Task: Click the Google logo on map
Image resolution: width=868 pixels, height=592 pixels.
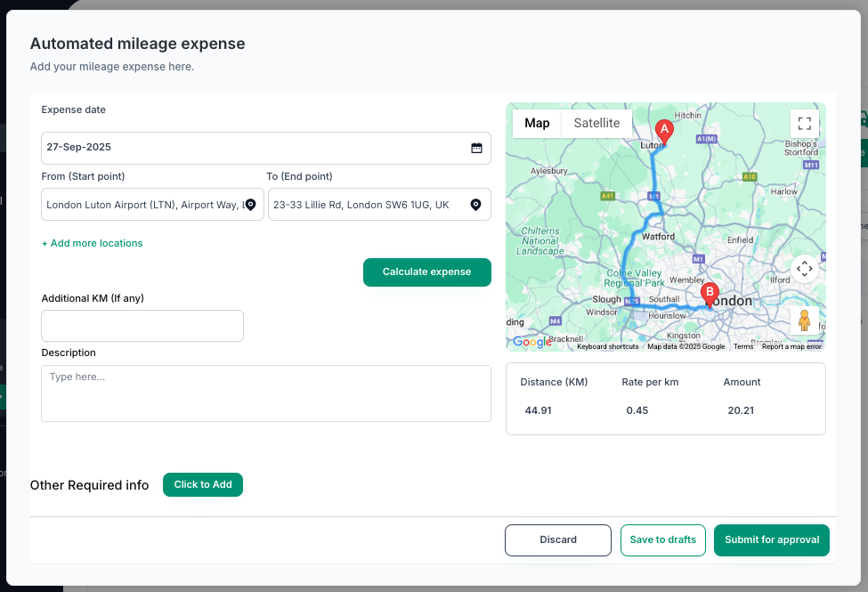Action: point(531,342)
